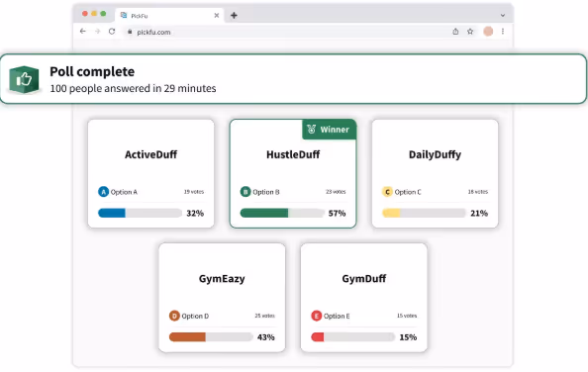Click the vote count on GymDuff card
Screen dimensions: 588x372
(407, 316)
